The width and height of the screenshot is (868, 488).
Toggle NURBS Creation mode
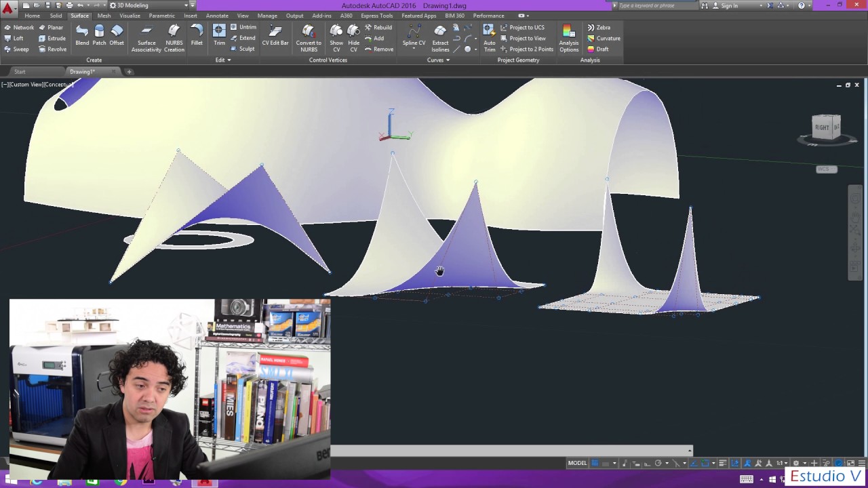(174, 38)
